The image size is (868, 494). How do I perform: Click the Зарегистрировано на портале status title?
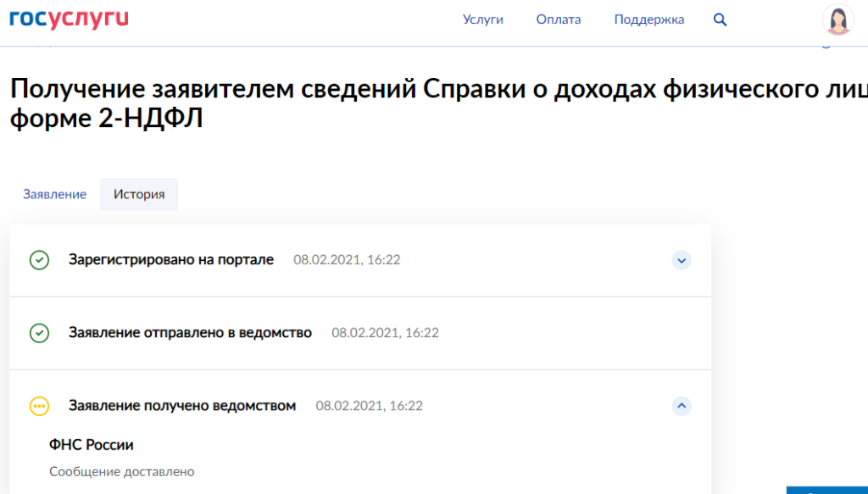point(171,259)
